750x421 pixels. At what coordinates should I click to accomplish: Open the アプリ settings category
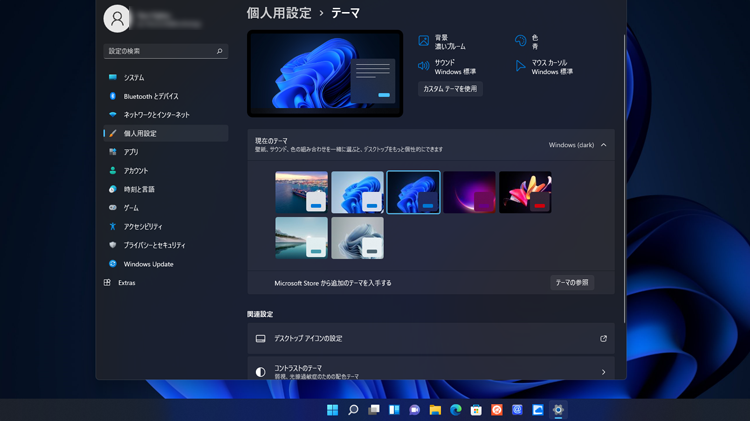pos(165,152)
